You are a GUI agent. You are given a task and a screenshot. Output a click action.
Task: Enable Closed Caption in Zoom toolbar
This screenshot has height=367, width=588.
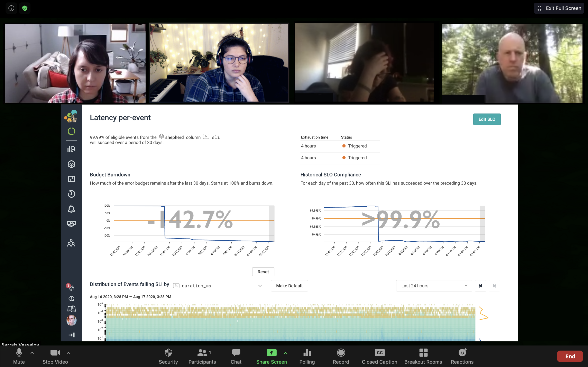(x=379, y=356)
